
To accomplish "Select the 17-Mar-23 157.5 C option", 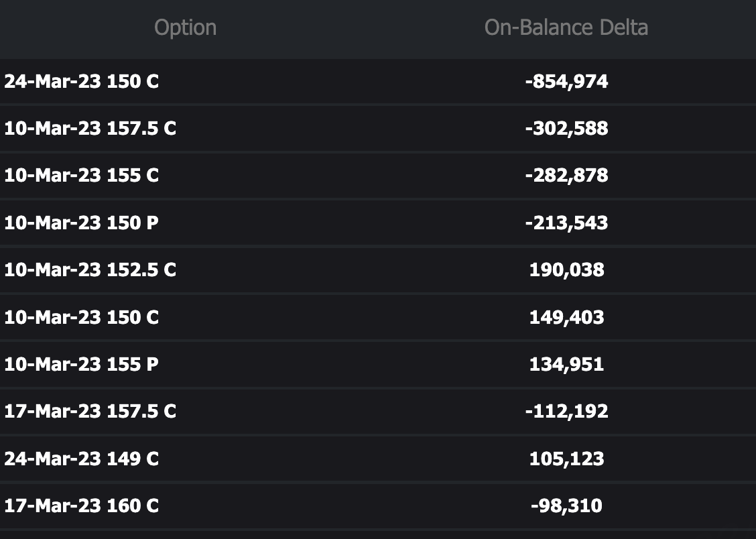I will click(x=90, y=411).
